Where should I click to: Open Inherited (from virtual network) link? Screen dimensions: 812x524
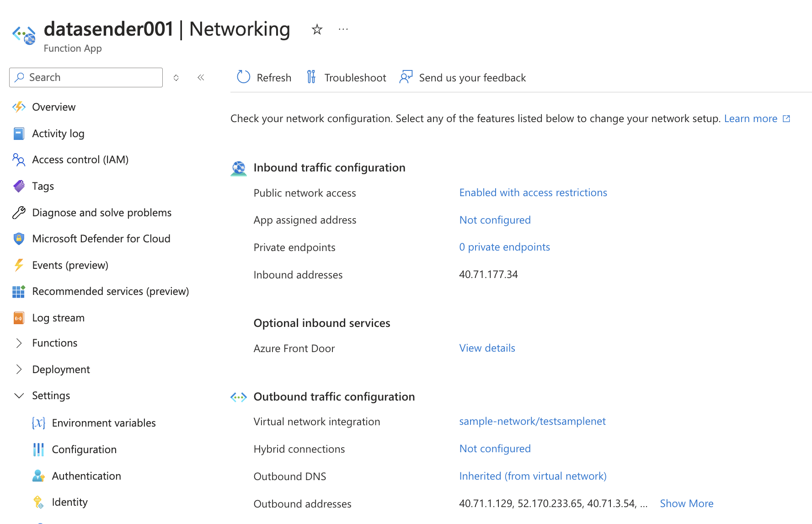click(x=533, y=476)
